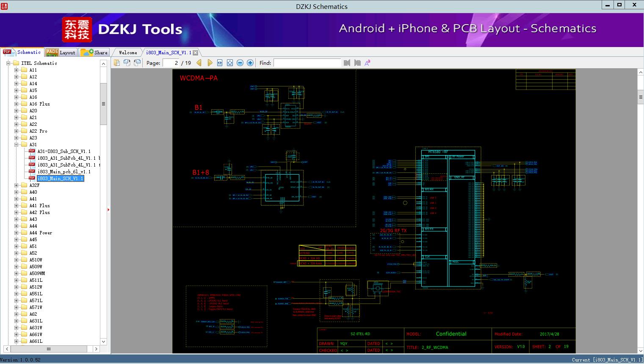This screenshot has width=644, height=364.
Task: Go to the previous page arrow
Action: coord(199,63)
